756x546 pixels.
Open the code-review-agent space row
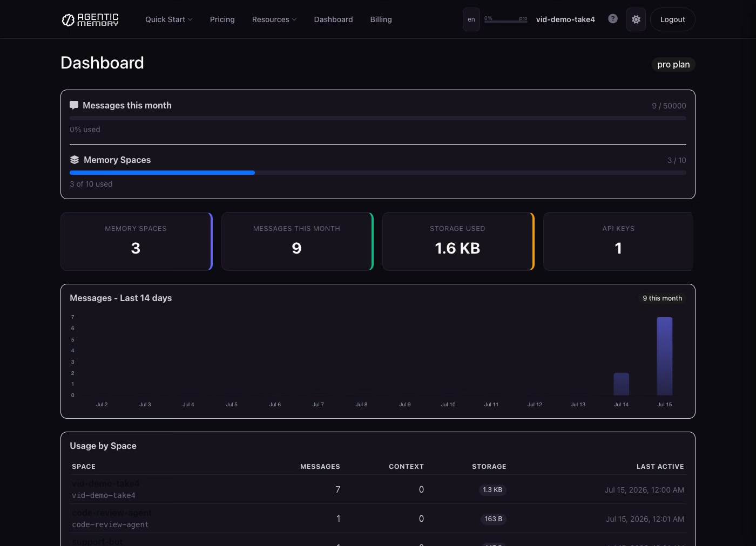378,518
